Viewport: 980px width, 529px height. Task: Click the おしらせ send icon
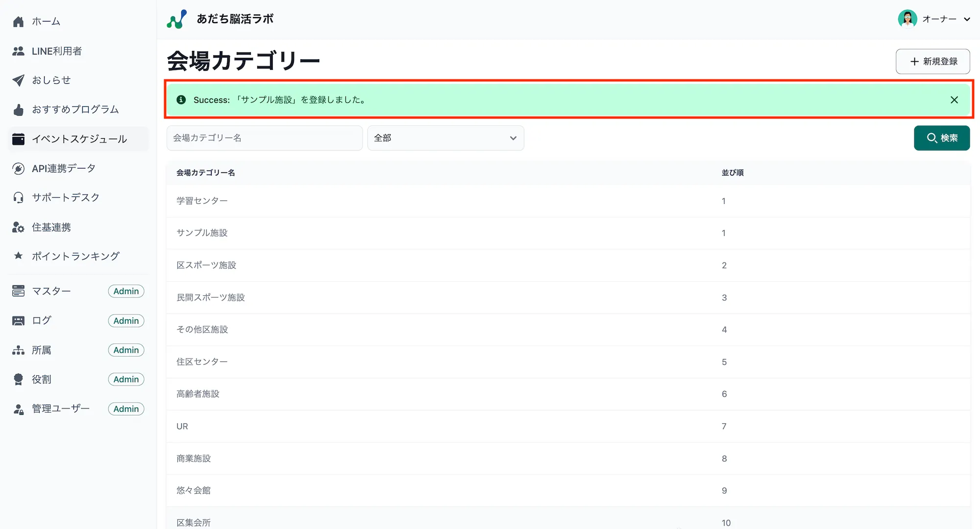pyautogui.click(x=19, y=80)
